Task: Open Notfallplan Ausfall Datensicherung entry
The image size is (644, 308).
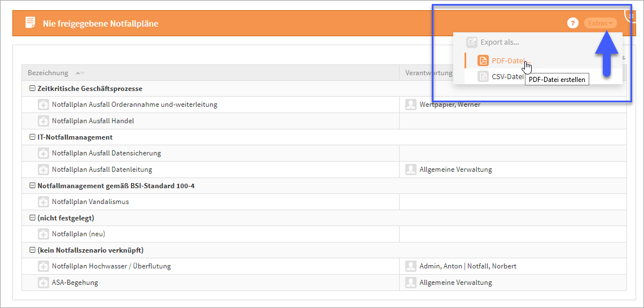Action: (106, 153)
